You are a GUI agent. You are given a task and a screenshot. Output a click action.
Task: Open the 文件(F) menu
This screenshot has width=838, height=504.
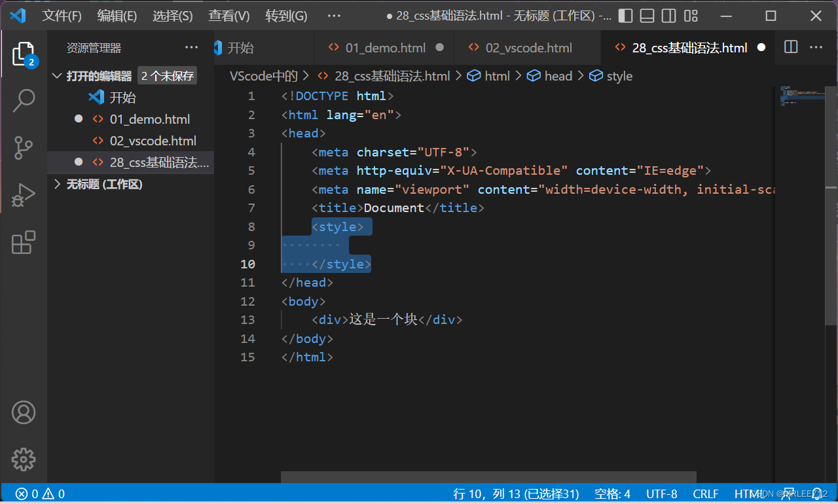tap(62, 16)
